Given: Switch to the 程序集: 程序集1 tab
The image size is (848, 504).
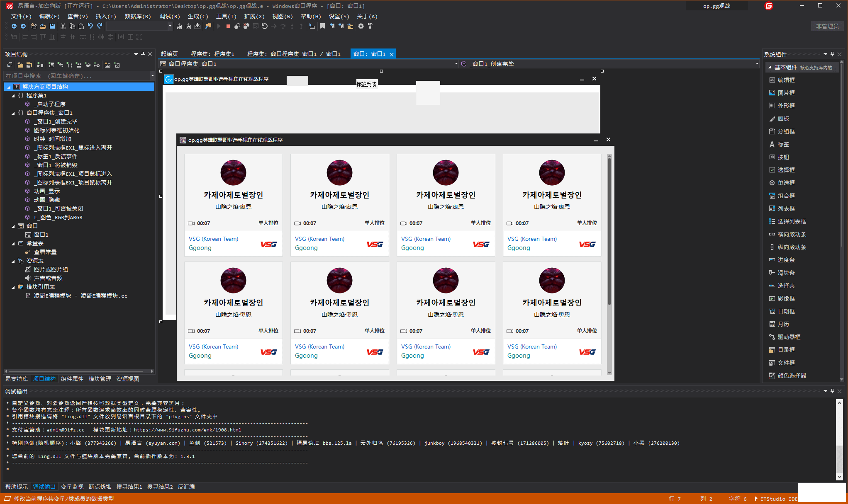Looking at the screenshot, I should pos(212,54).
